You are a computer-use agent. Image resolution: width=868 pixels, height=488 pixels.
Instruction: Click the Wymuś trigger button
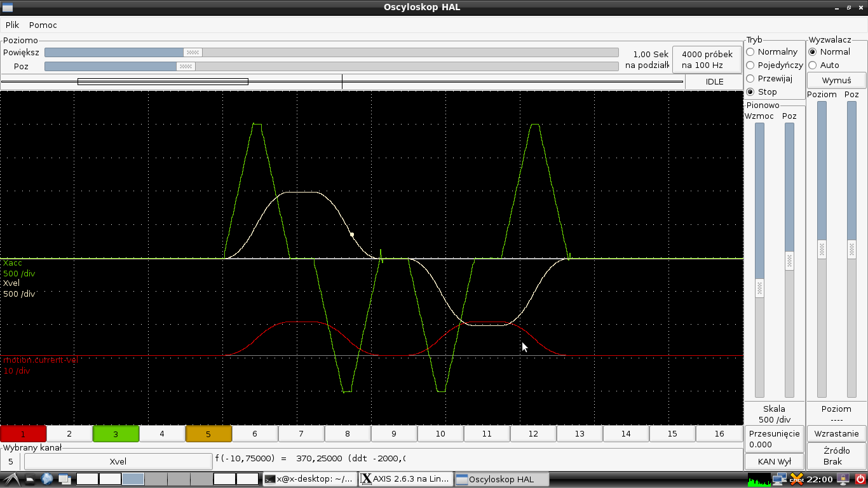tap(836, 81)
